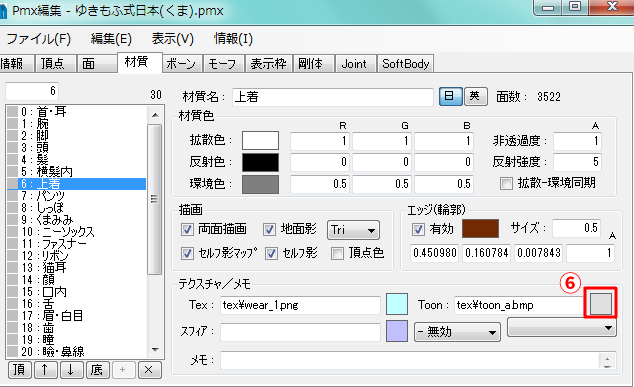Open 表示(V) menu

tap(173, 39)
